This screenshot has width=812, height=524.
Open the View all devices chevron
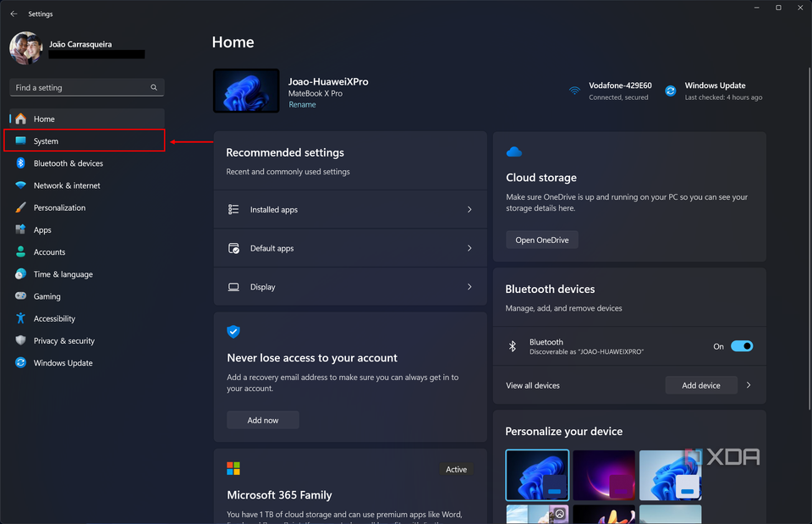click(x=749, y=385)
